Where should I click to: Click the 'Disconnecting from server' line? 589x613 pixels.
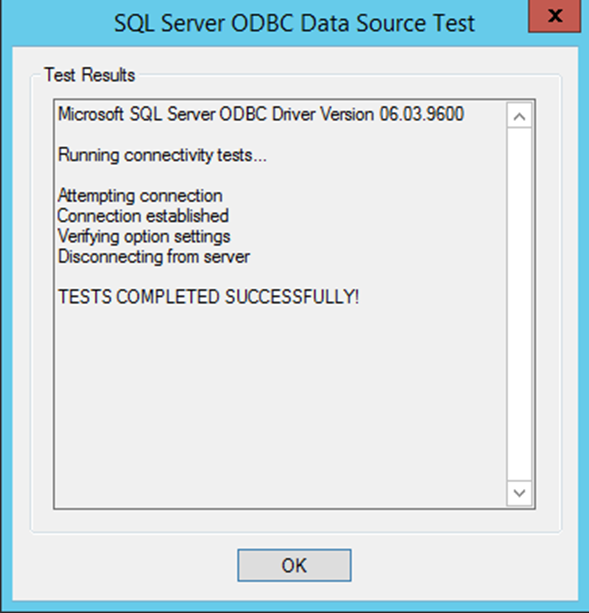pyautogui.click(x=154, y=257)
